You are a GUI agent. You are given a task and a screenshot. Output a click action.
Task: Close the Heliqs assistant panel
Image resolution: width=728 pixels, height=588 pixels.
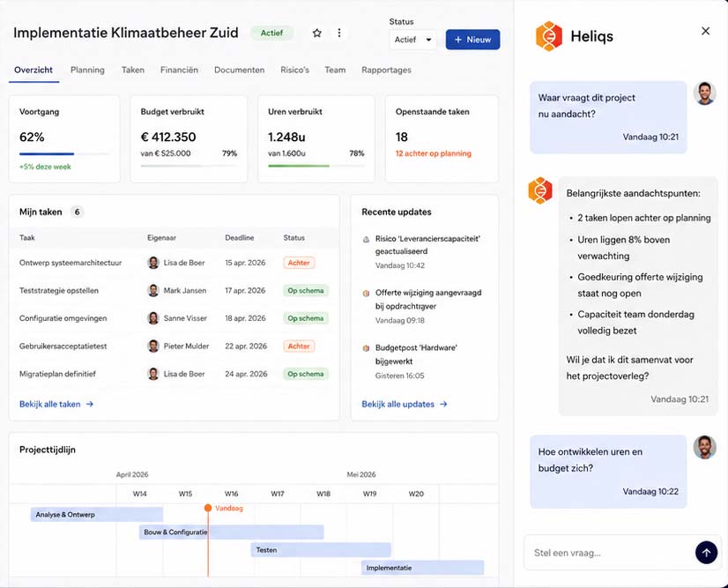tap(705, 31)
